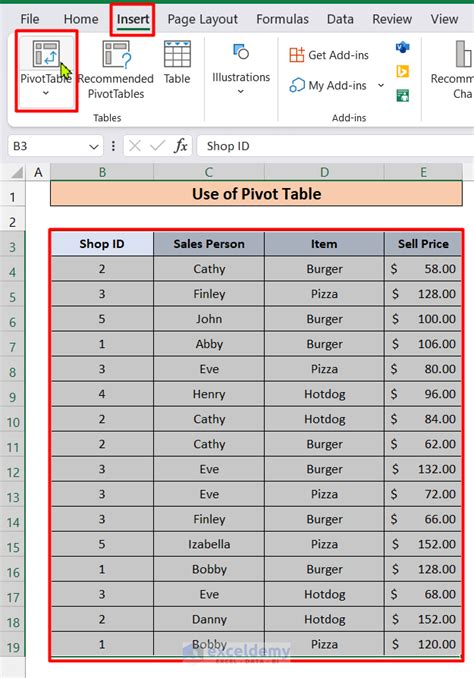Click the $ 84.00 price cell
Viewport: 474px width, 678px height.
pyautogui.click(x=423, y=419)
